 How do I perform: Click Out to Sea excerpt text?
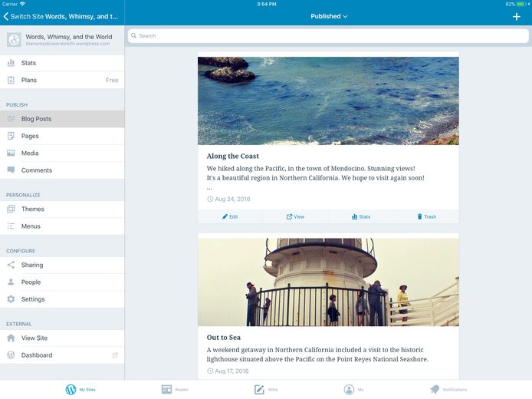pyautogui.click(x=317, y=354)
